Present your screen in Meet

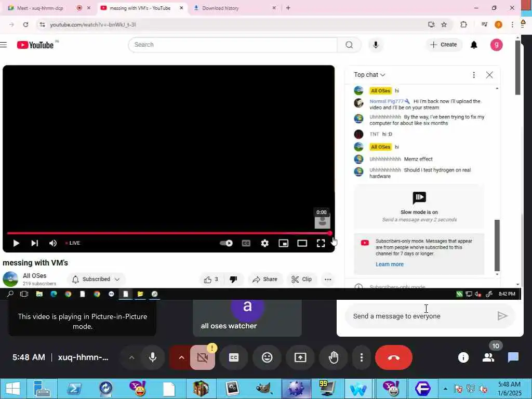300,357
